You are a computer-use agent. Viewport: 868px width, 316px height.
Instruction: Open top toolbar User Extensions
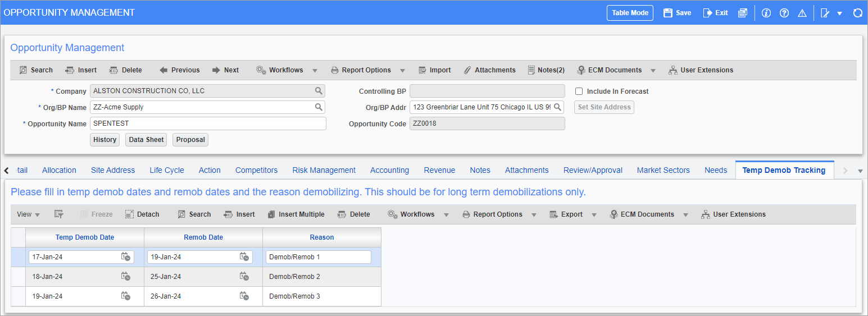click(701, 70)
